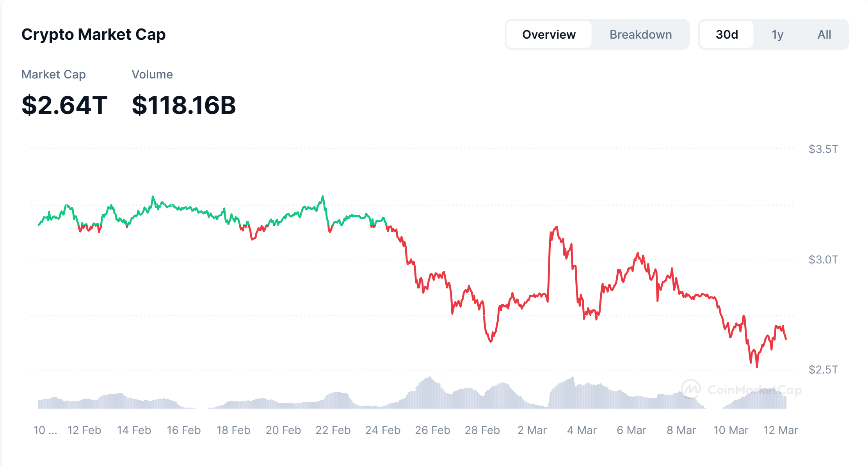Switch chart range to 1y
Screen dimensions: 868x466
777,35
